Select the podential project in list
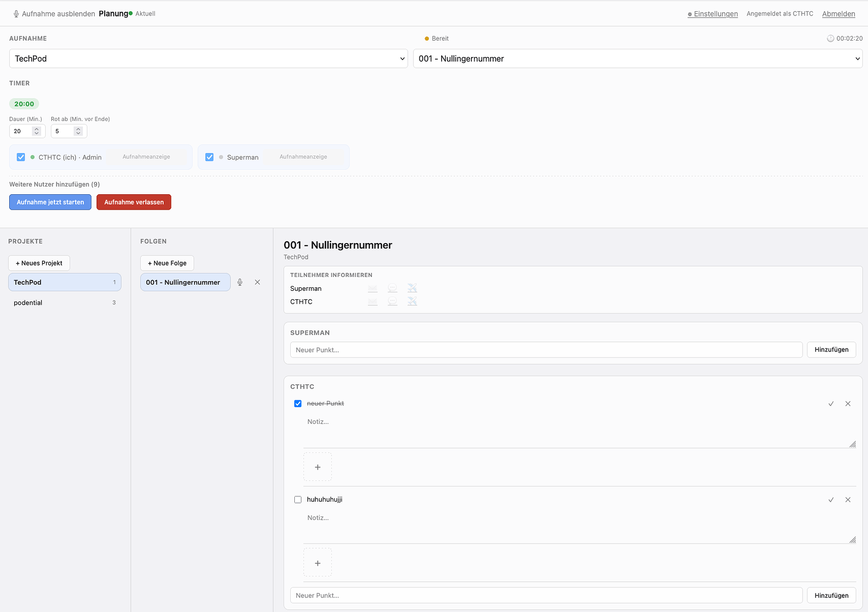The height and width of the screenshot is (612, 868). click(x=65, y=303)
